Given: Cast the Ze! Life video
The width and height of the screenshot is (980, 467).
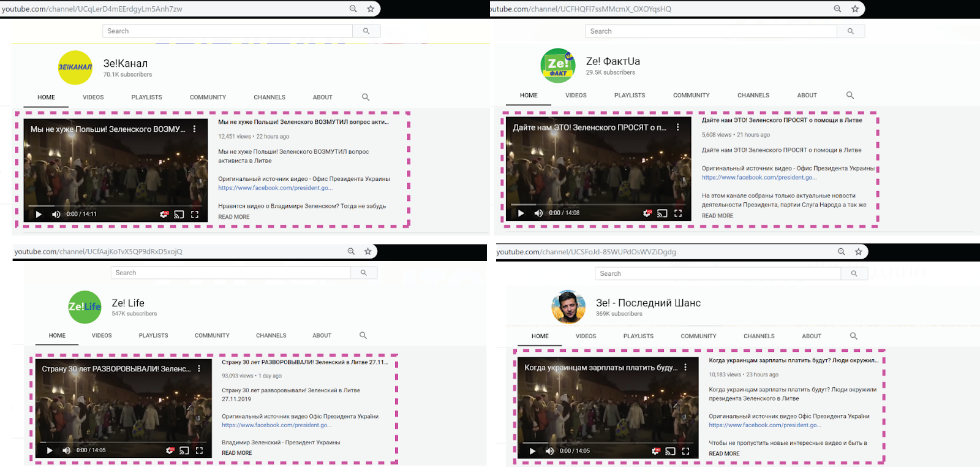Looking at the screenshot, I should [x=184, y=450].
